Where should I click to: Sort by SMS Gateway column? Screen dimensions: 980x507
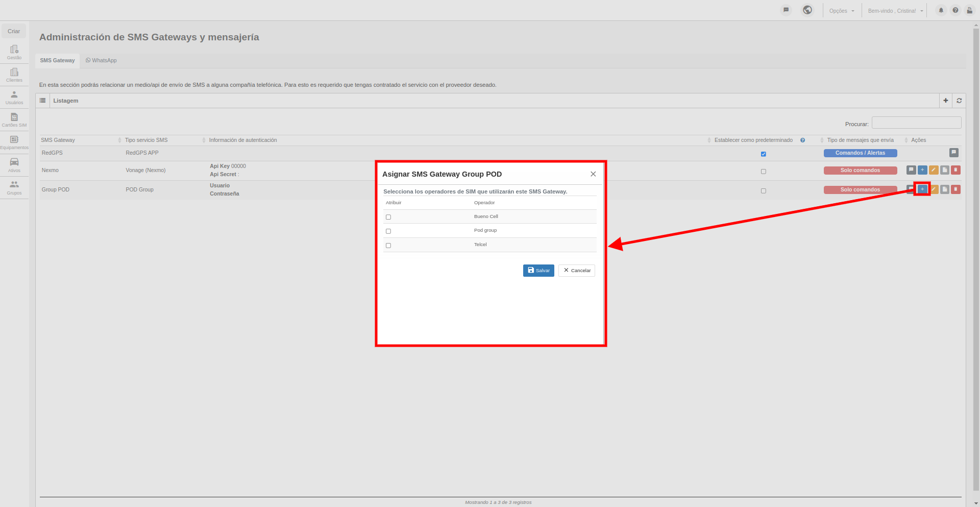click(58, 140)
